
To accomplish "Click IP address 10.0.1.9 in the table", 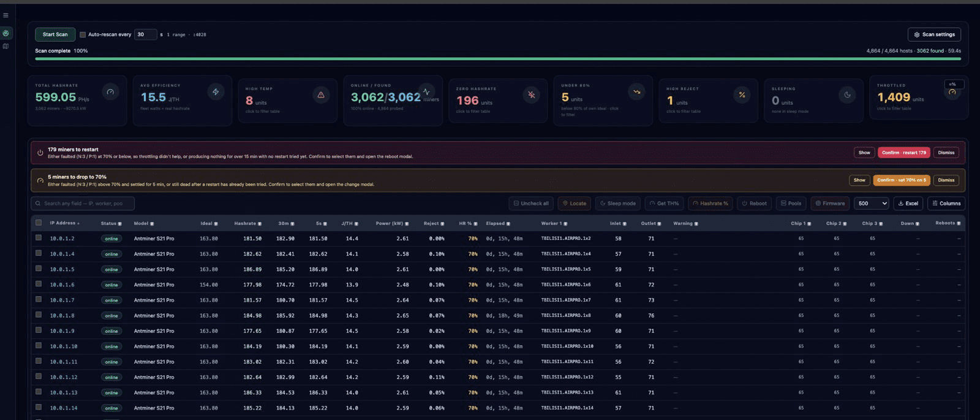I will (x=62, y=331).
